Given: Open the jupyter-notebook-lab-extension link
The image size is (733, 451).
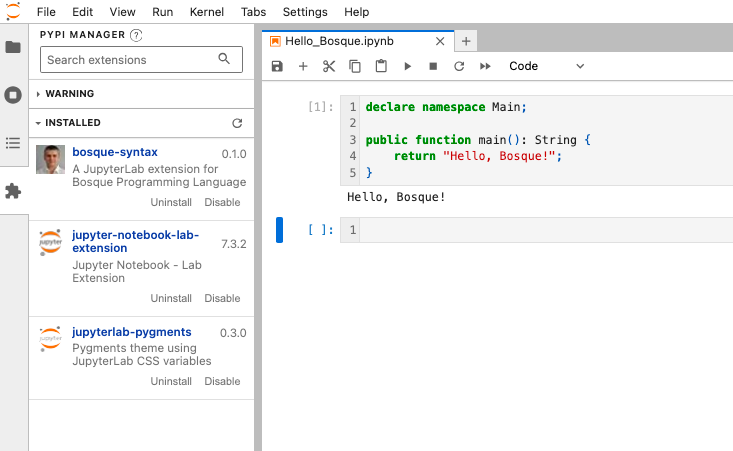Looking at the screenshot, I should [136, 241].
